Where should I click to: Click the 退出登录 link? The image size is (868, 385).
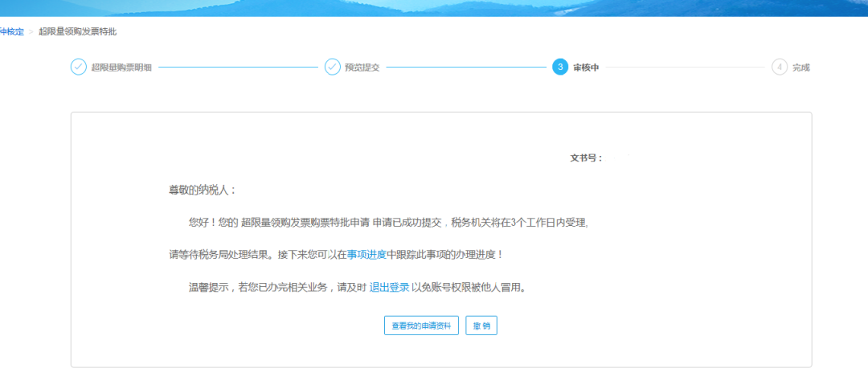389,287
